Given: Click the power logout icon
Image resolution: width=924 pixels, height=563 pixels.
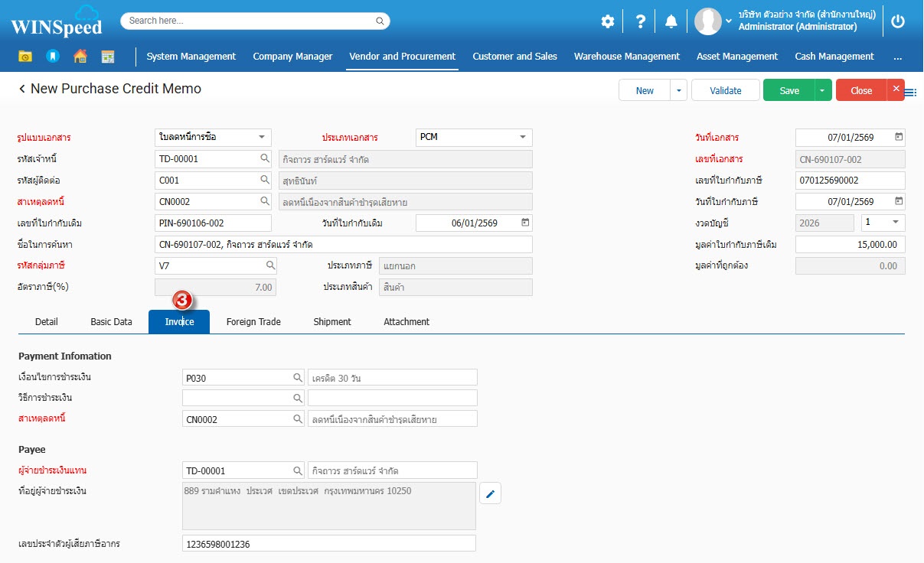Looking at the screenshot, I should pyautogui.click(x=898, y=21).
